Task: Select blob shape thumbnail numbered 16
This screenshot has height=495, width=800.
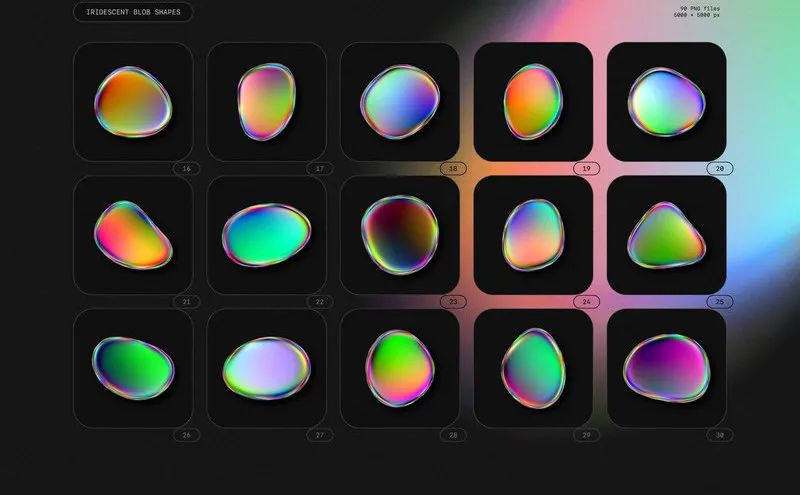Action: (133, 102)
